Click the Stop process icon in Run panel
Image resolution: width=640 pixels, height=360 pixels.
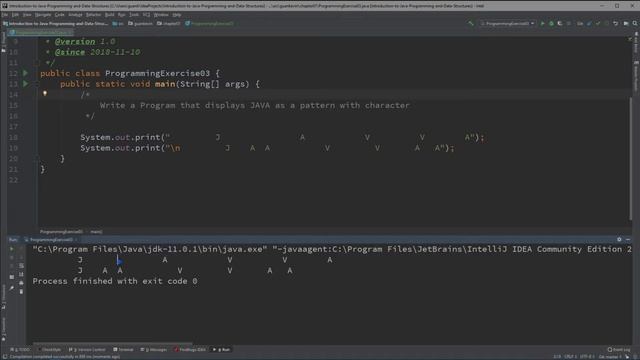tap(11, 258)
